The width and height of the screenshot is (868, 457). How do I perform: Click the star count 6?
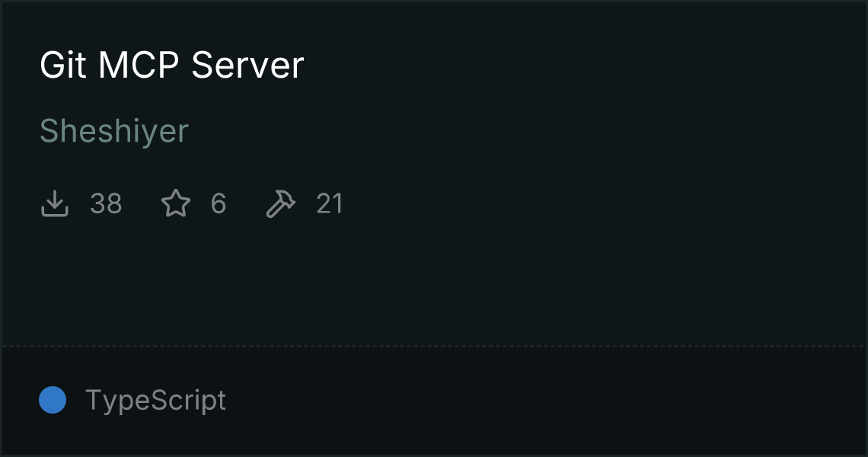219,204
